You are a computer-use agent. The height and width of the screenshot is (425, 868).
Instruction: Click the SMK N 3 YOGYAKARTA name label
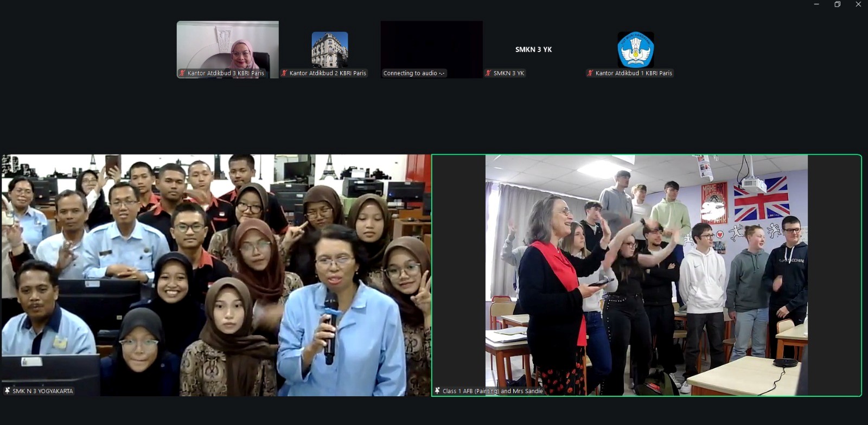click(43, 391)
